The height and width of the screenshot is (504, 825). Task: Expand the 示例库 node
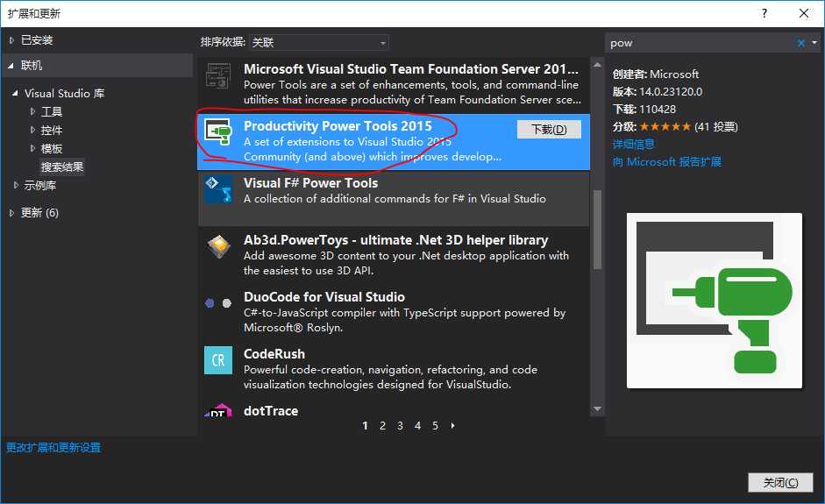click(x=16, y=185)
